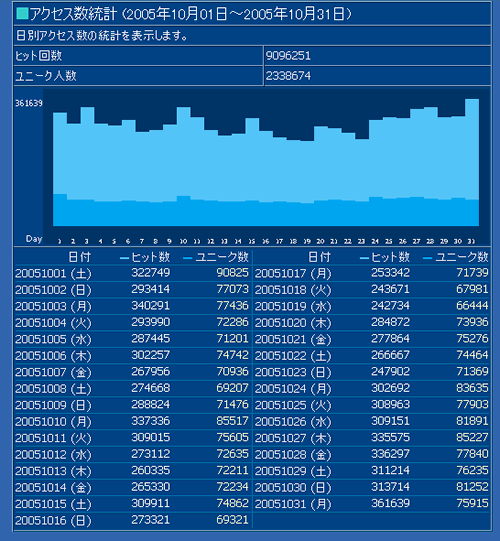
Task: Click the 日付 header in left table
Action: coord(79,257)
